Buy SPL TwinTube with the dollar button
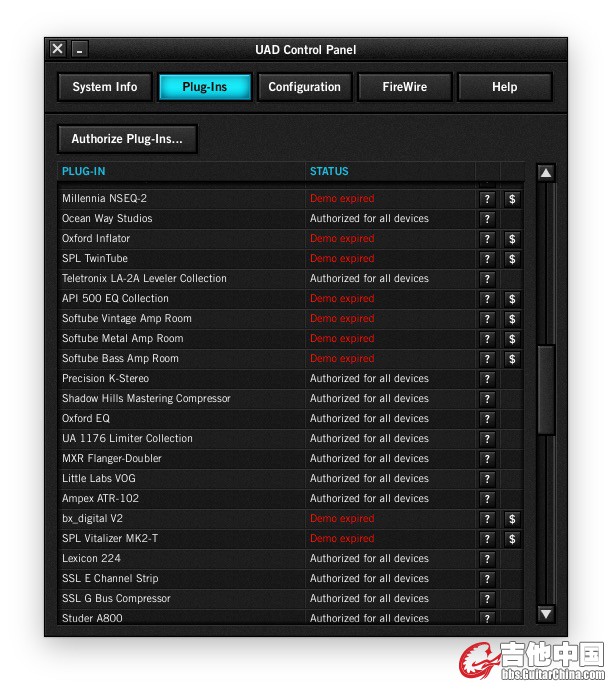This screenshot has width=612, height=690. pos(512,259)
